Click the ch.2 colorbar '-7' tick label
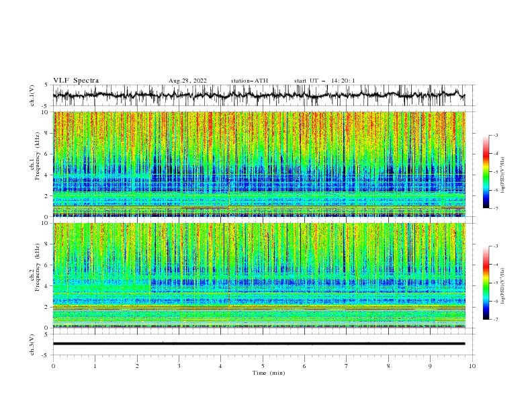 point(495,320)
